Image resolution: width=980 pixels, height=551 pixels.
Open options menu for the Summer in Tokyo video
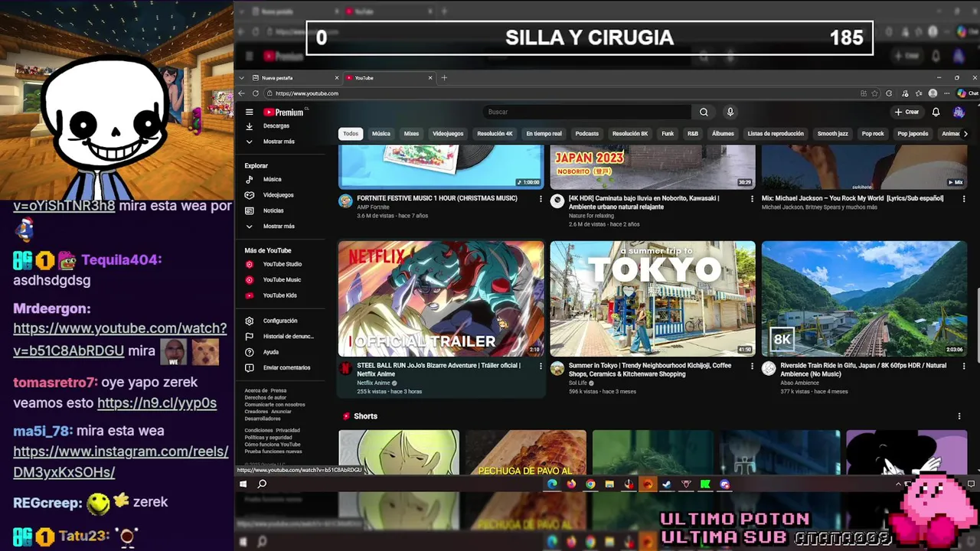point(752,367)
